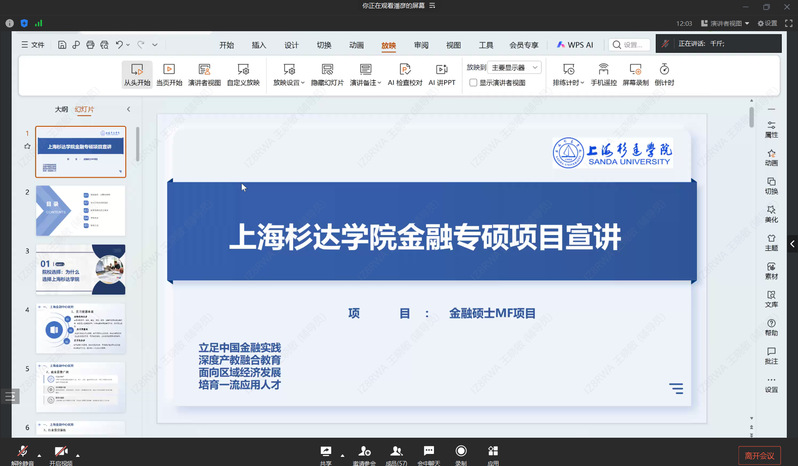This screenshot has height=466, width=798.
Task: Invite participants (邀请参会) to the meeting
Action: pyautogui.click(x=364, y=455)
